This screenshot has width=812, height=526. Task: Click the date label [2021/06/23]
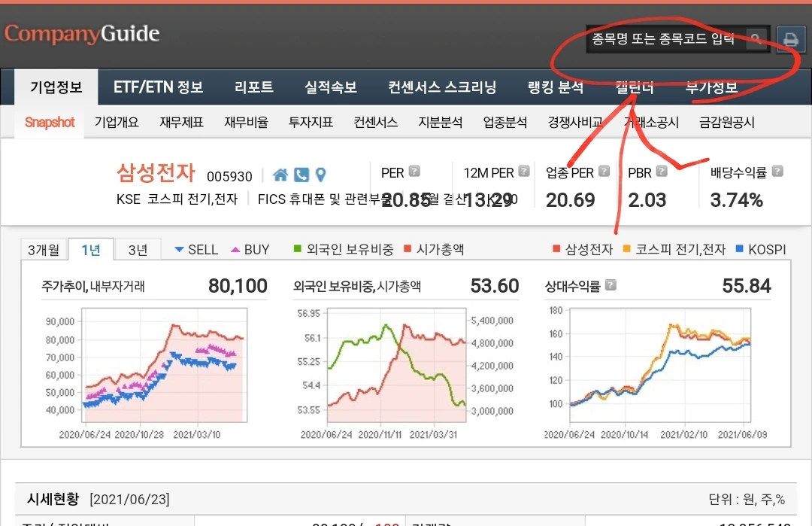[129, 500]
